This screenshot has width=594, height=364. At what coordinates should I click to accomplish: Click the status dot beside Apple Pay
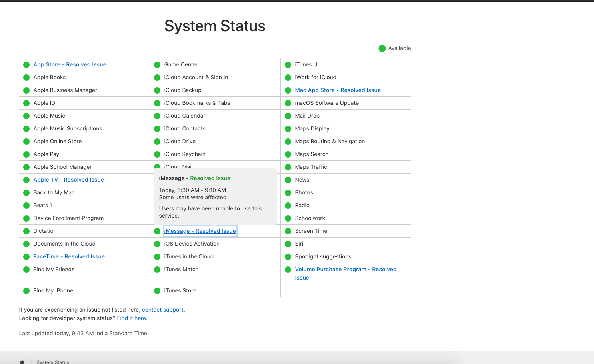pos(26,154)
